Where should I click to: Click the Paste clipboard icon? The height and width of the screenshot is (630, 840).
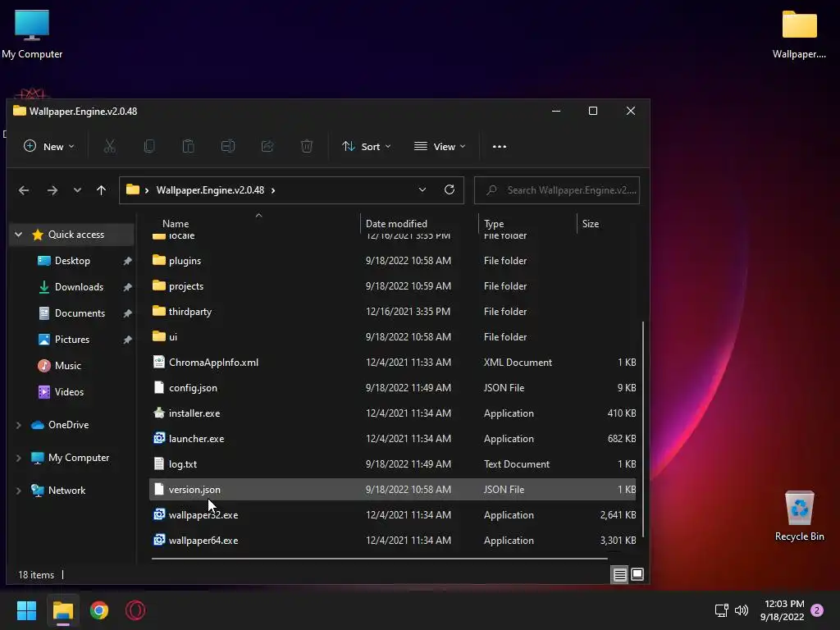point(188,146)
